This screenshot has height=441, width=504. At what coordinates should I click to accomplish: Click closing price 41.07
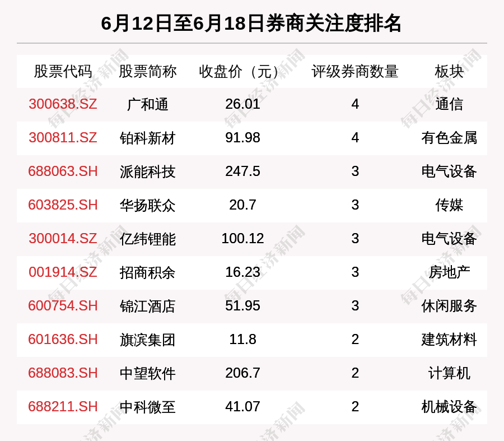click(242, 407)
